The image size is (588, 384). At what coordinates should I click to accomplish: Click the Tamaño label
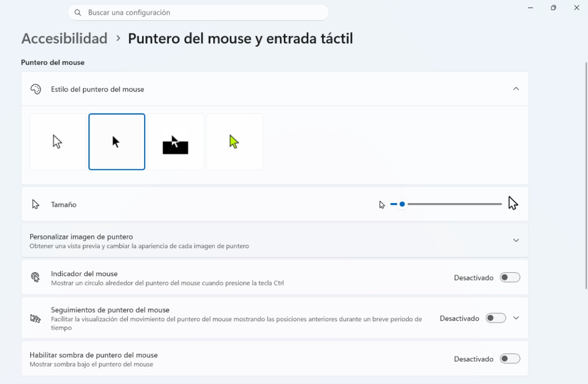coord(64,205)
